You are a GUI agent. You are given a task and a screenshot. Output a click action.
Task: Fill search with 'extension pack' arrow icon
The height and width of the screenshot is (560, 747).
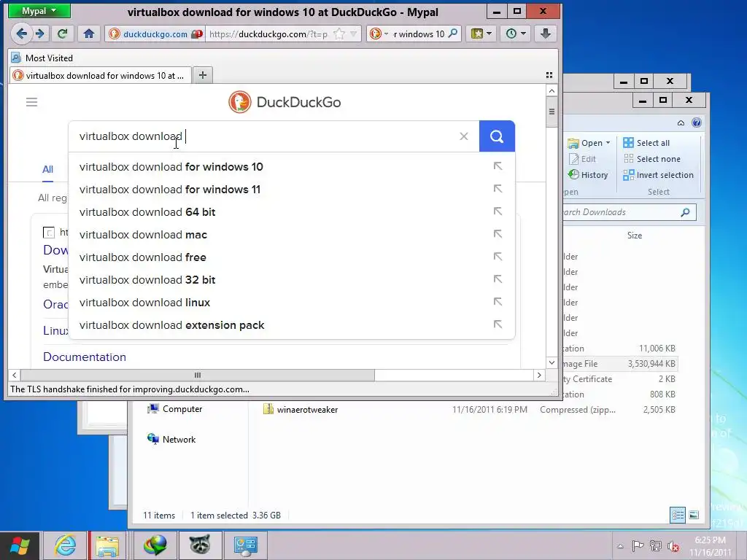pos(498,324)
